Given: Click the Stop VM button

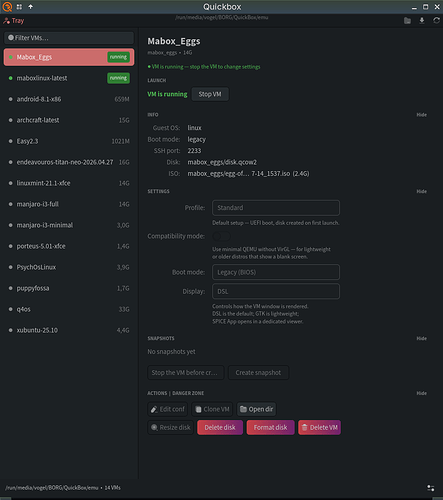Looking at the screenshot, I should 210,94.
